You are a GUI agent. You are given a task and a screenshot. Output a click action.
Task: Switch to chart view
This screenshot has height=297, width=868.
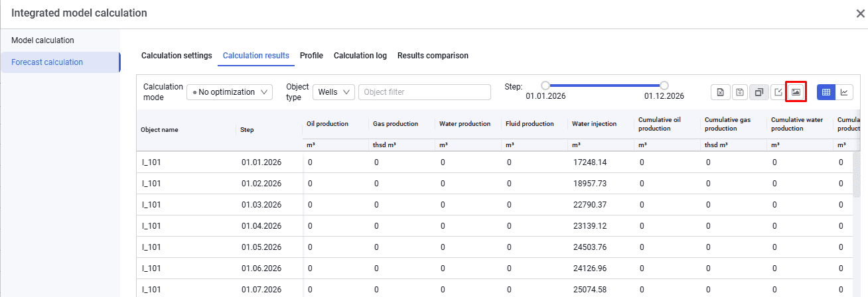pos(844,92)
